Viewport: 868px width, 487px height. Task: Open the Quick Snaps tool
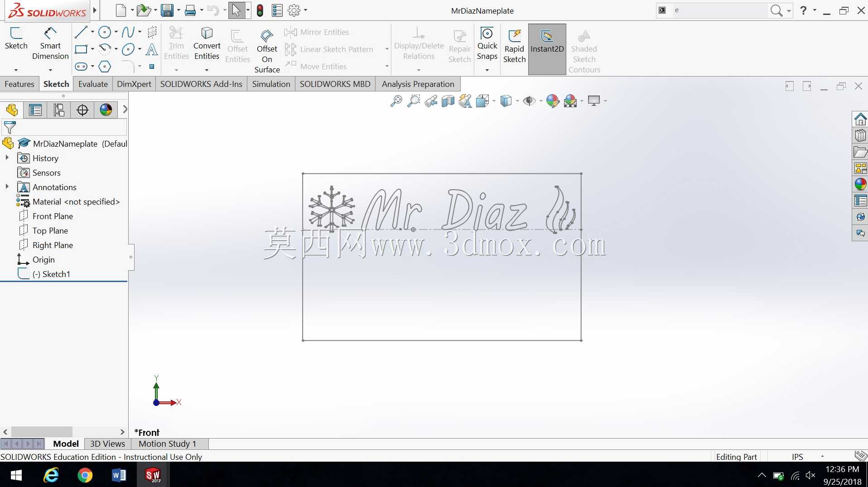point(487,43)
